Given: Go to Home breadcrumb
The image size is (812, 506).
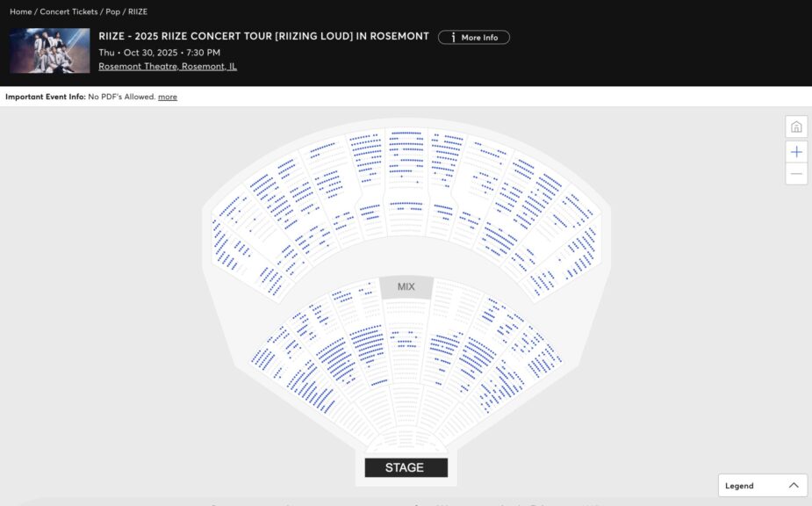Looking at the screenshot, I should click(20, 11).
